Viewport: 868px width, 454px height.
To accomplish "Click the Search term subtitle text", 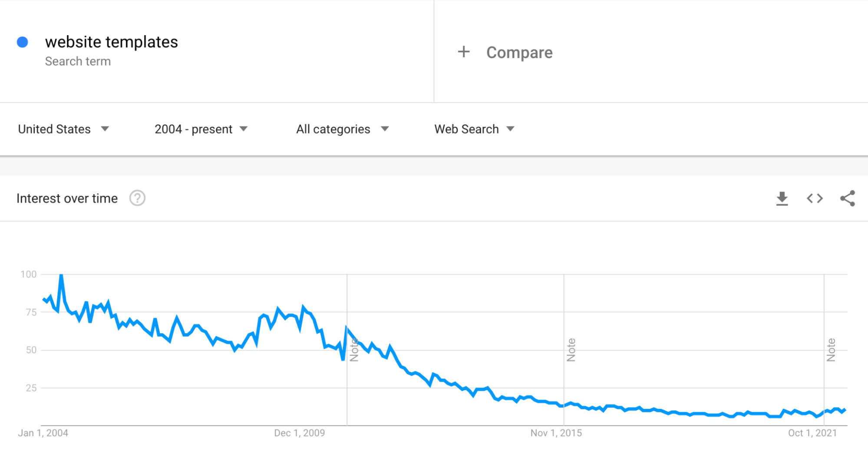I will (x=78, y=61).
